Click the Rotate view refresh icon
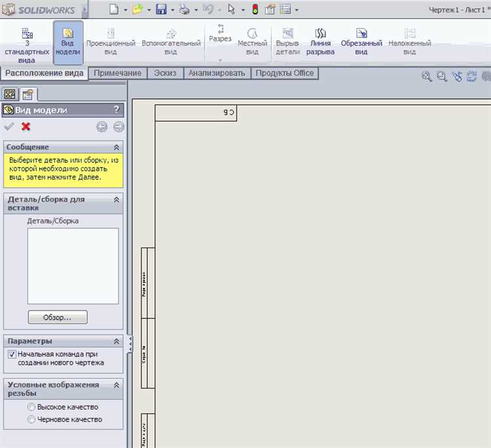Screen dimensions: 491x448 (471, 77)
